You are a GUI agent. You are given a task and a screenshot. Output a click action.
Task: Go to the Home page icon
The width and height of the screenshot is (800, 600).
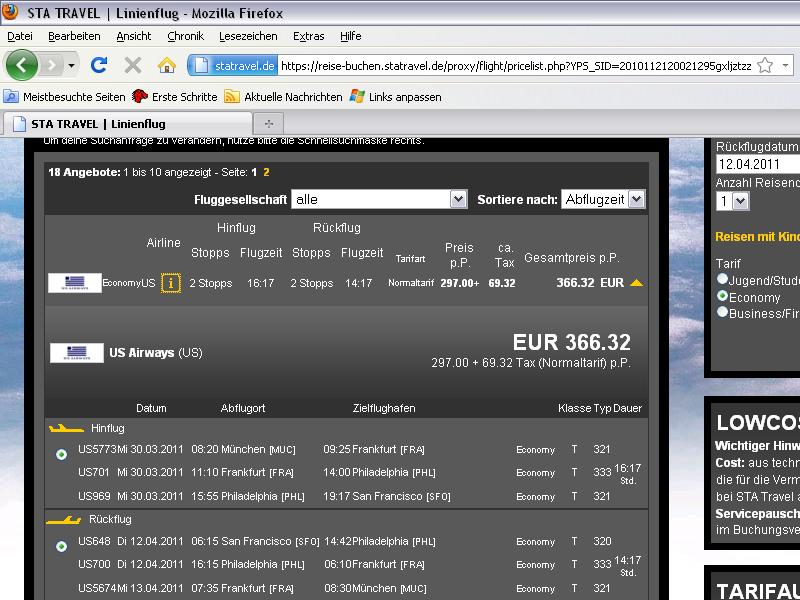click(x=166, y=65)
